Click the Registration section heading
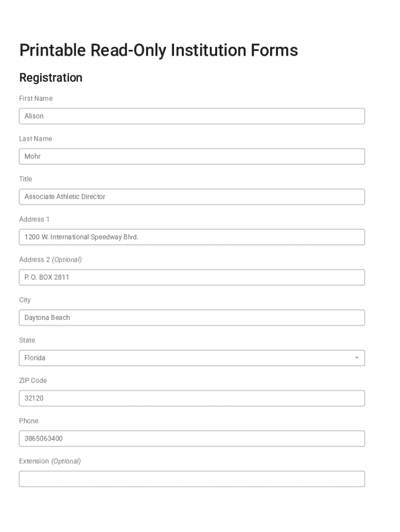The image size is (400, 532). click(50, 78)
